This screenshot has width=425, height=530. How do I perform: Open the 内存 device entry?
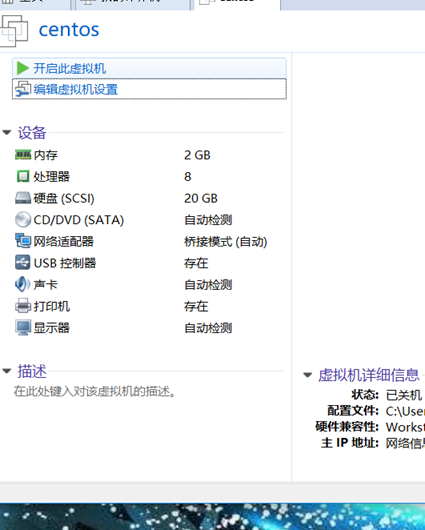tap(46, 155)
